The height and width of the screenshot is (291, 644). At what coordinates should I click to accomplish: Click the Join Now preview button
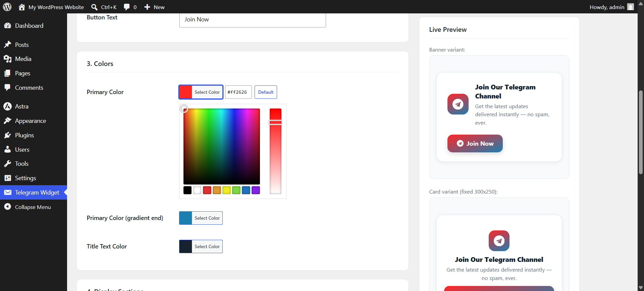pos(475,143)
